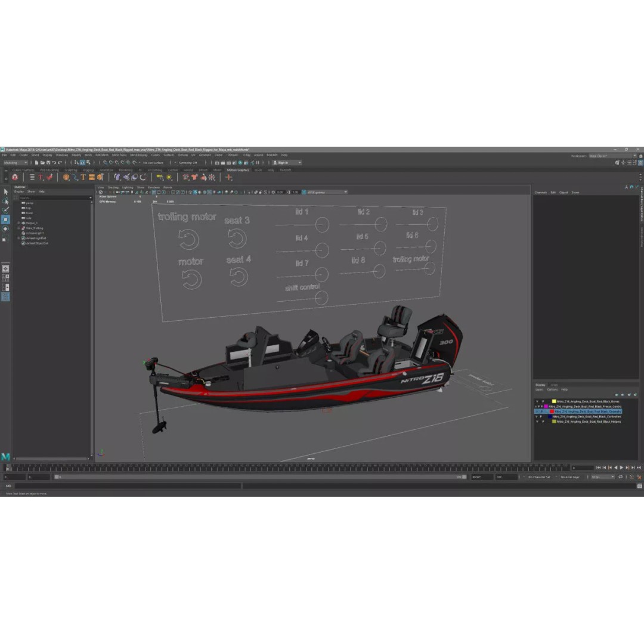Open the Outliner search filter dropdown arrow
The width and height of the screenshot is (644, 644).
click(91, 198)
